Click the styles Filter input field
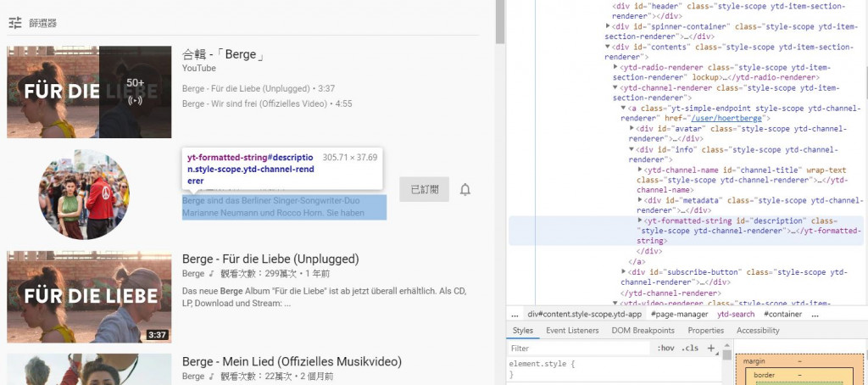The height and width of the screenshot is (385, 868). (579, 349)
